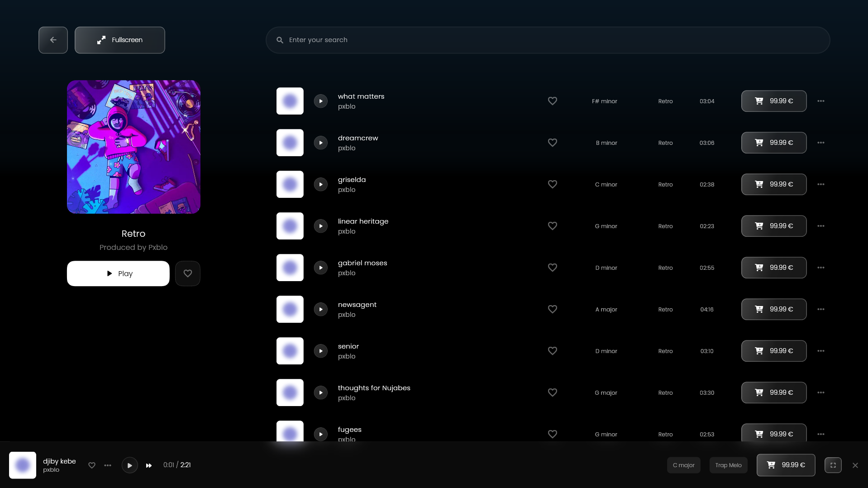Play the Retro album
The image size is (868, 488).
pyautogui.click(x=118, y=273)
